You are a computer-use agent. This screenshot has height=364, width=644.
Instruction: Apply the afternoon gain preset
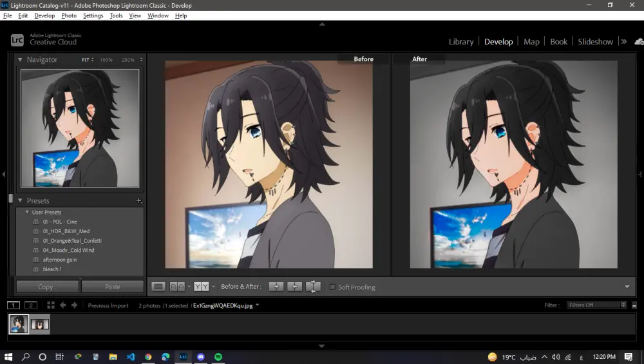[60, 260]
